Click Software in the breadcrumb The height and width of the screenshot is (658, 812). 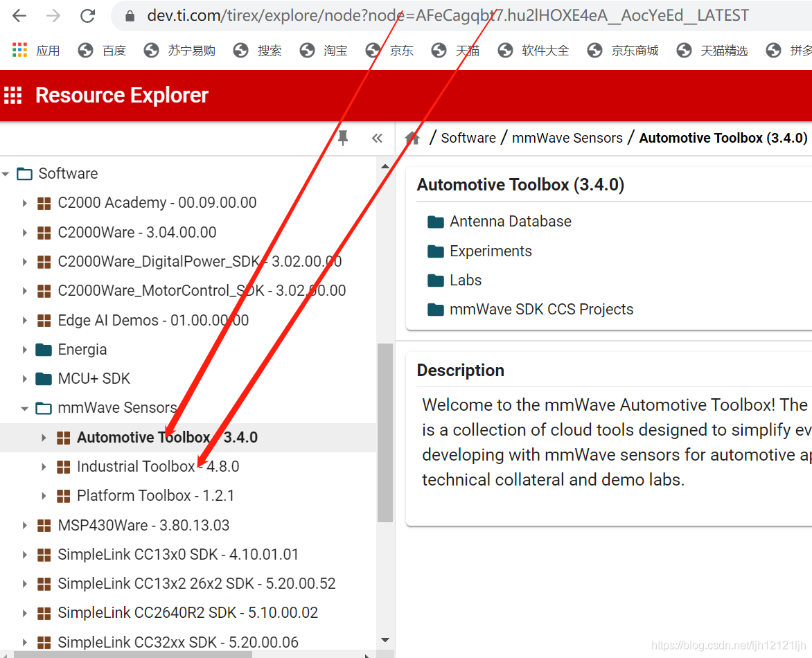click(468, 138)
